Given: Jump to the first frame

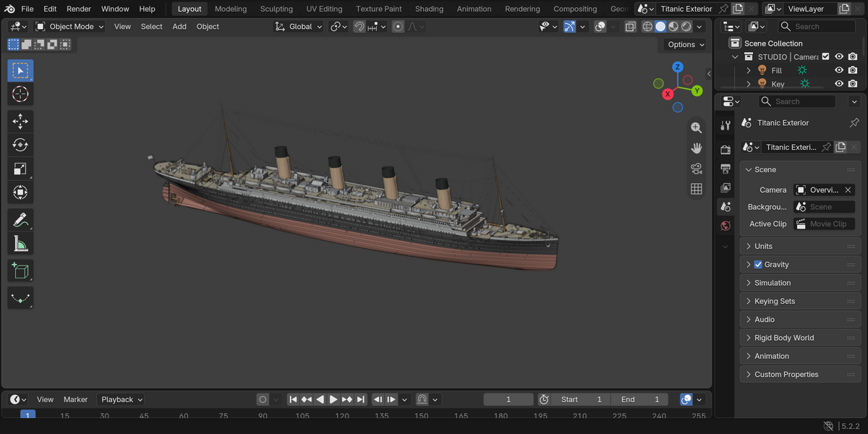Looking at the screenshot, I should pyautogui.click(x=293, y=399).
